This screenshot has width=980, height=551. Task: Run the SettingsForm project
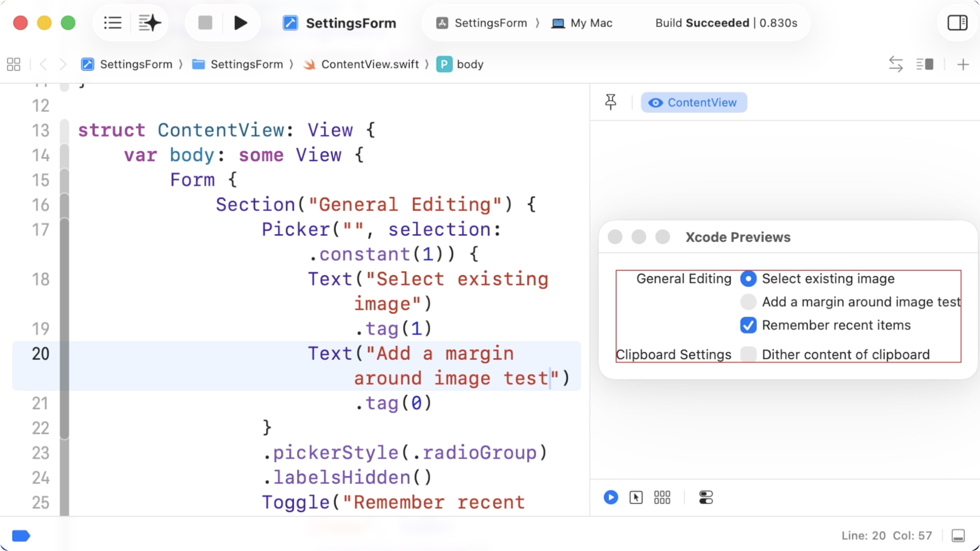tap(240, 23)
